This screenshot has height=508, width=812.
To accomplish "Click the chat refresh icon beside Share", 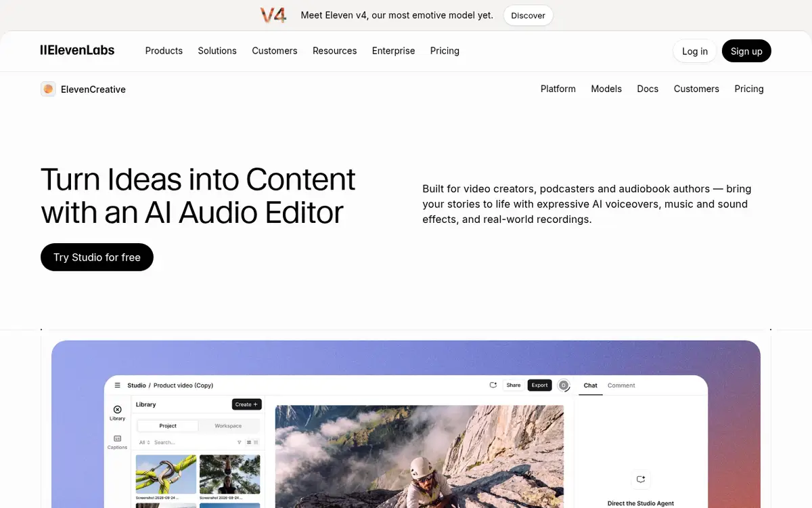I will 493,385.
